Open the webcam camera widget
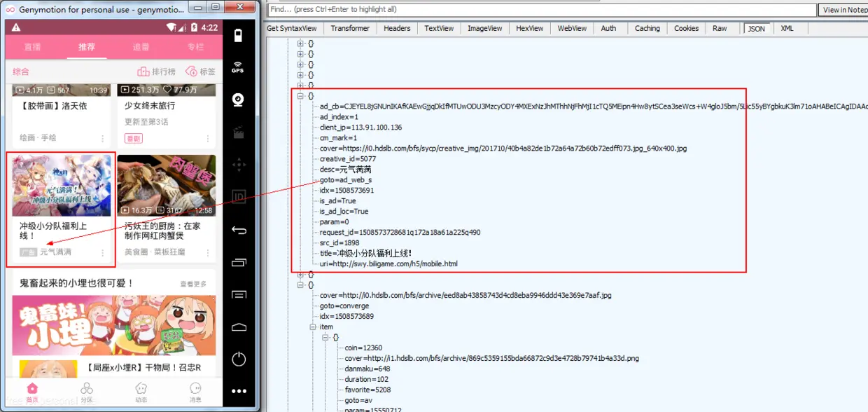Viewport: 868px width, 412px height. [x=239, y=99]
